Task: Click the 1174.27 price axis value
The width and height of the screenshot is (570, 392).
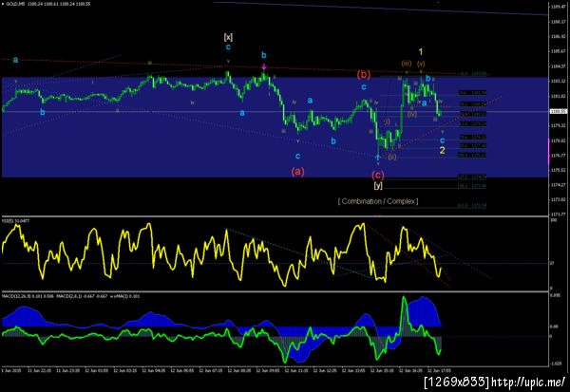Action: click(x=558, y=185)
